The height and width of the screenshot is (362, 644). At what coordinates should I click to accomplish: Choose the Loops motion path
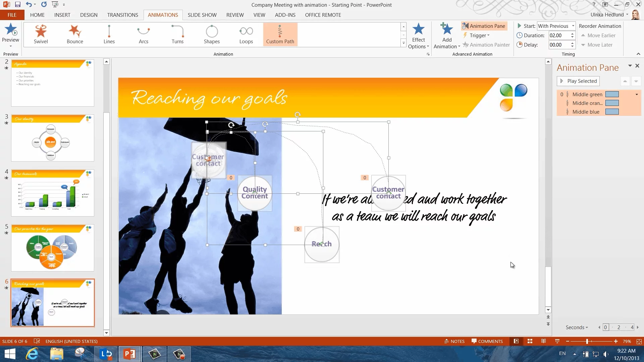246,34
